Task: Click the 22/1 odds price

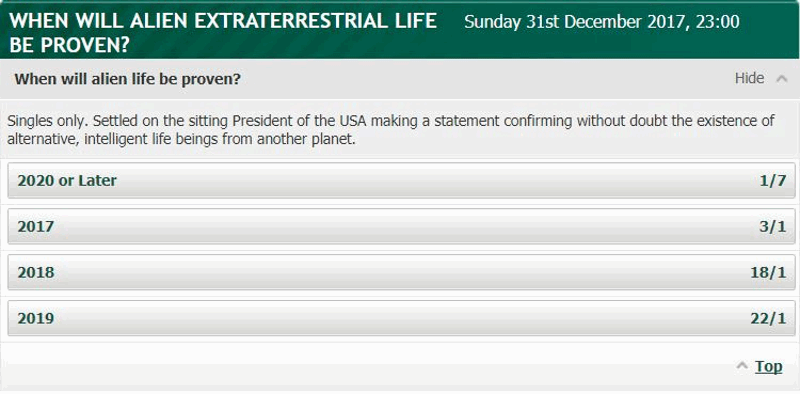Action: (768, 318)
